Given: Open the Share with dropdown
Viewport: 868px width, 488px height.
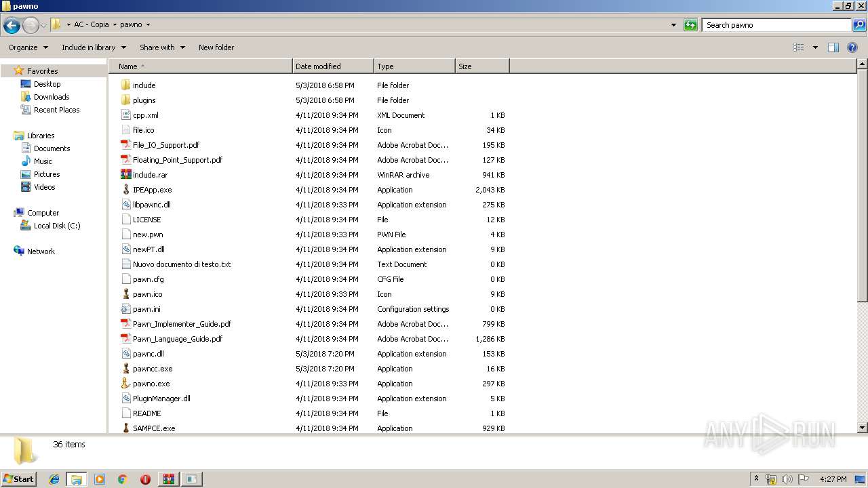Looking at the screenshot, I should click(162, 47).
